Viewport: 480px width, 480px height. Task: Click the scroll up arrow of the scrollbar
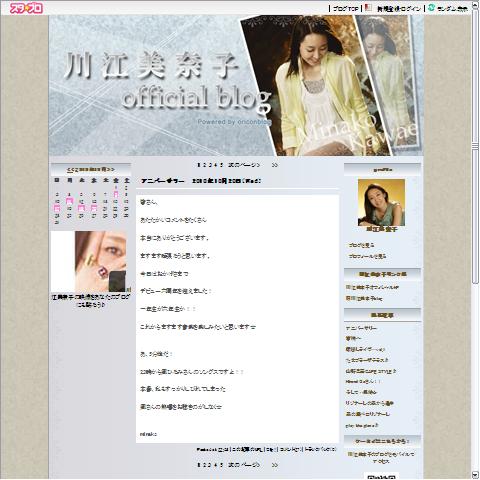point(475,6)
